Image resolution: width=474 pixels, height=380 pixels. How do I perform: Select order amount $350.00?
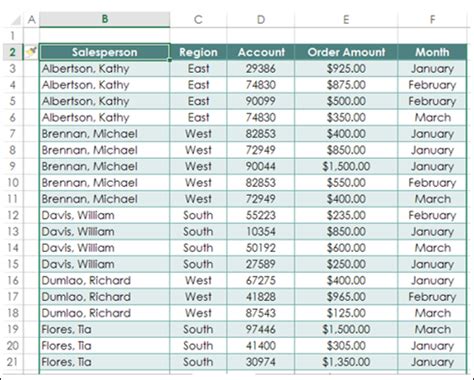coord(346,117)
